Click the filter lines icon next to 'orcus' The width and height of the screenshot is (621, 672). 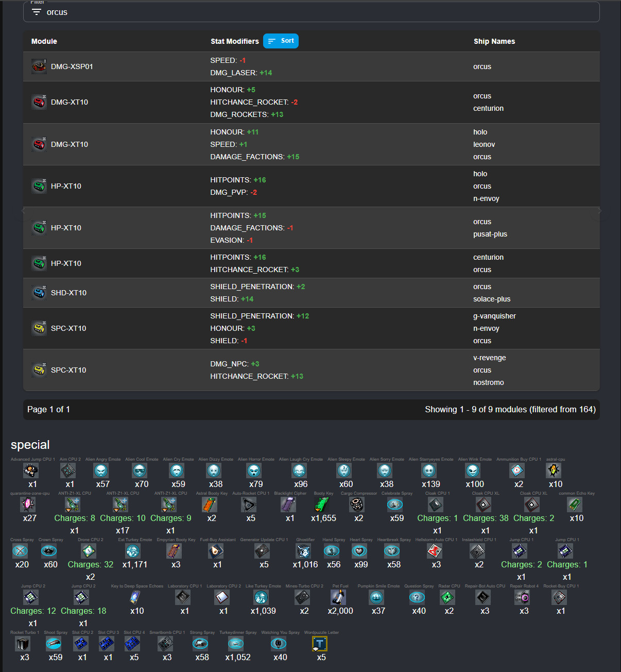[x=37, y=12]
